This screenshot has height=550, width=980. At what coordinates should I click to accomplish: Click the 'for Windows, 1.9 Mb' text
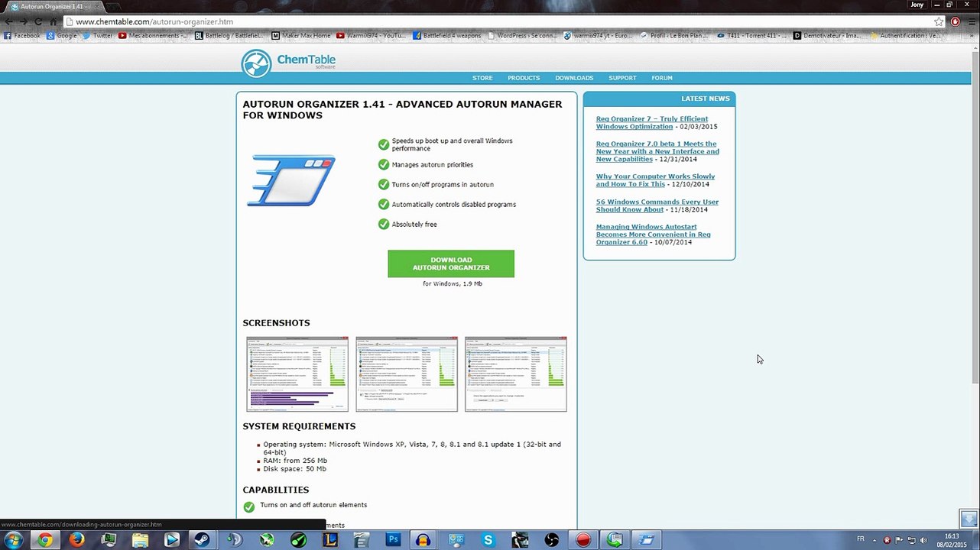pos(453,284)
